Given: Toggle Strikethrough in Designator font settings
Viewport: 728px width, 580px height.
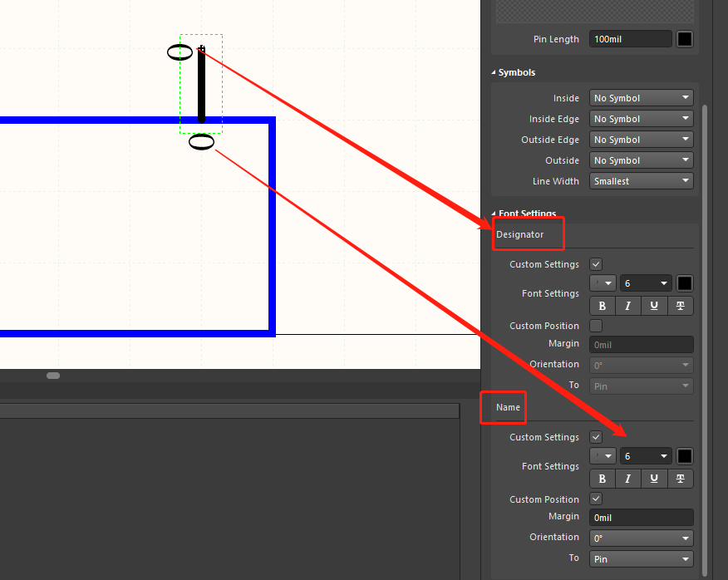Looking at the screenshot, I should (x=680, y=306).
